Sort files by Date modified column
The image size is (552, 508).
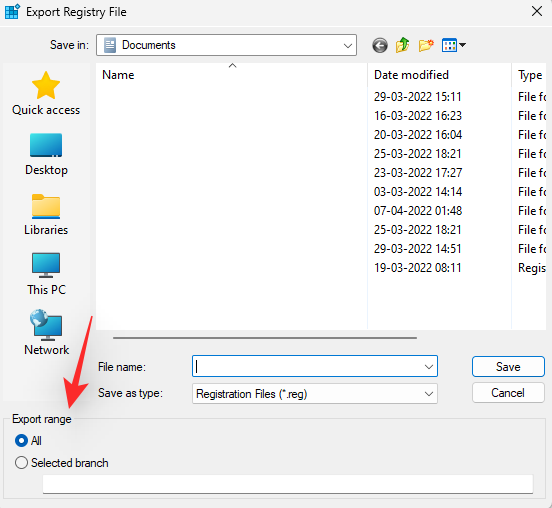click(439, 75)
